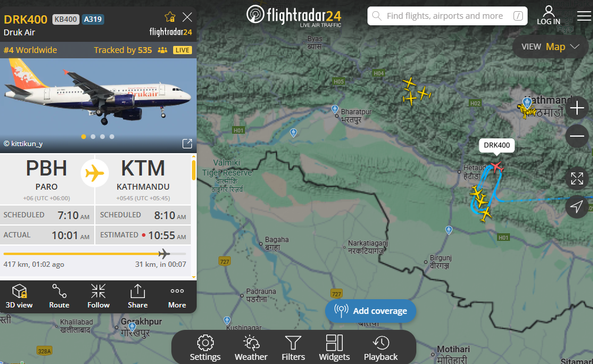Viewport: 593px width, 364px height.
Task: Focus the Find flights search field
Action: [448, 16]
